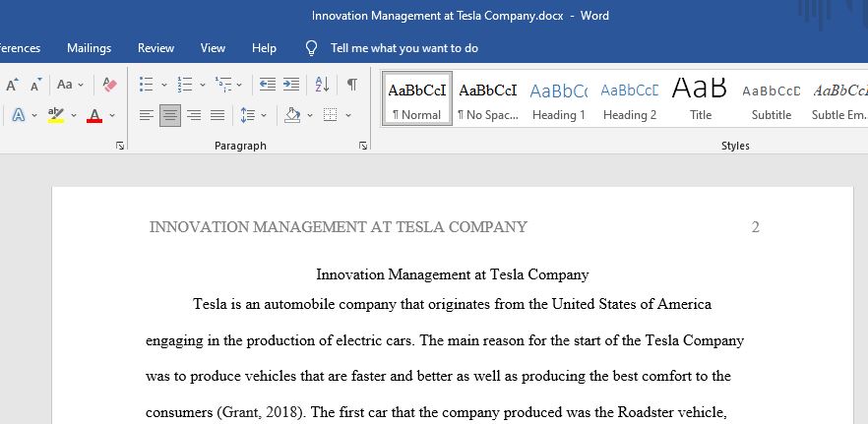Open the Mailings tab
Screen dimensions: 868x424
[90, 48]
